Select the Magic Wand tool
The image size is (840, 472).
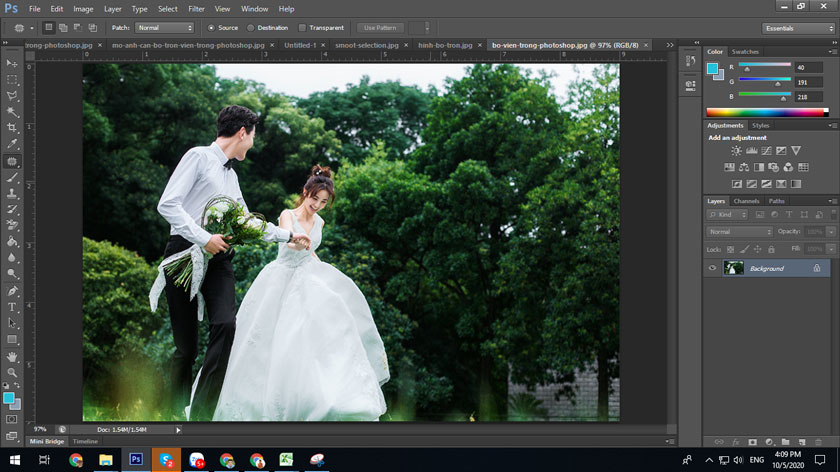pyautogui.click(x=12, y=112)
